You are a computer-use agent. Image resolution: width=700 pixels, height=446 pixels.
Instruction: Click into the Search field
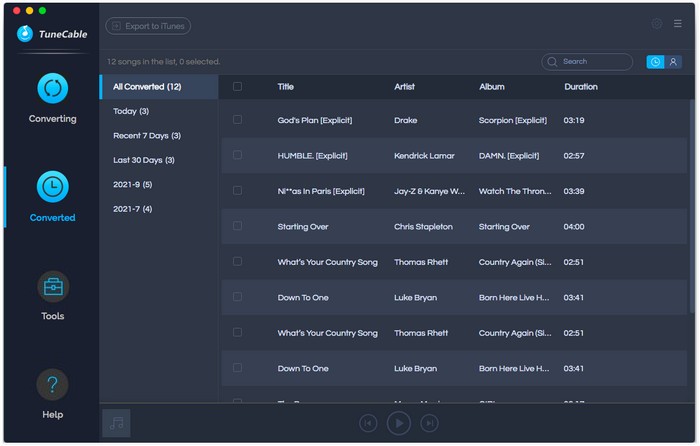tap(587, 62)
